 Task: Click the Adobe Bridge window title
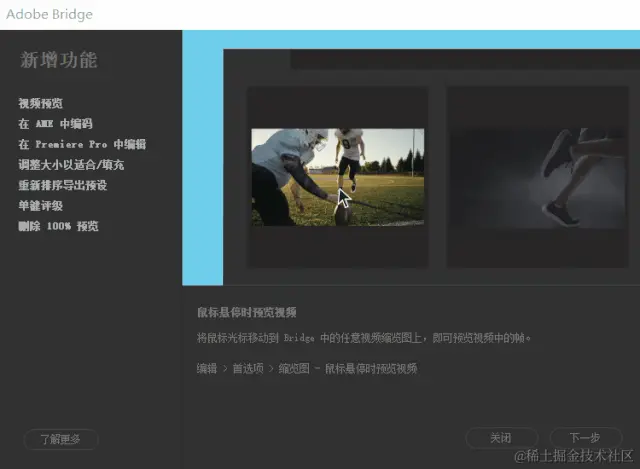[x=49, y=14]
